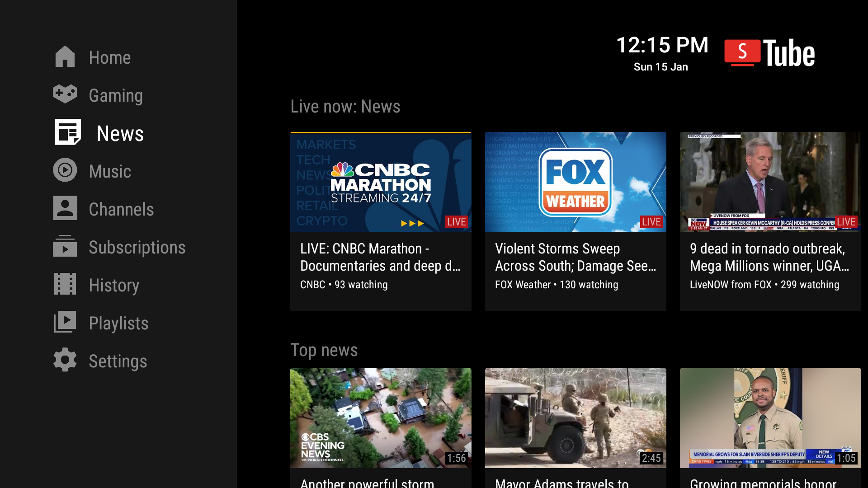The image size is (868, 488).
Task: Click the 12:15 PM clock
Action: point(662,45)
